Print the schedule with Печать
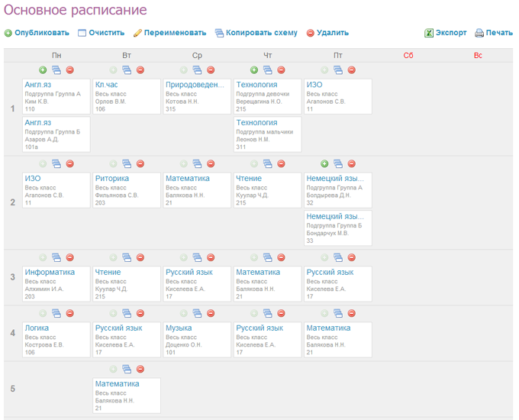The image size is (519, 420). click(x=494, y=33)
